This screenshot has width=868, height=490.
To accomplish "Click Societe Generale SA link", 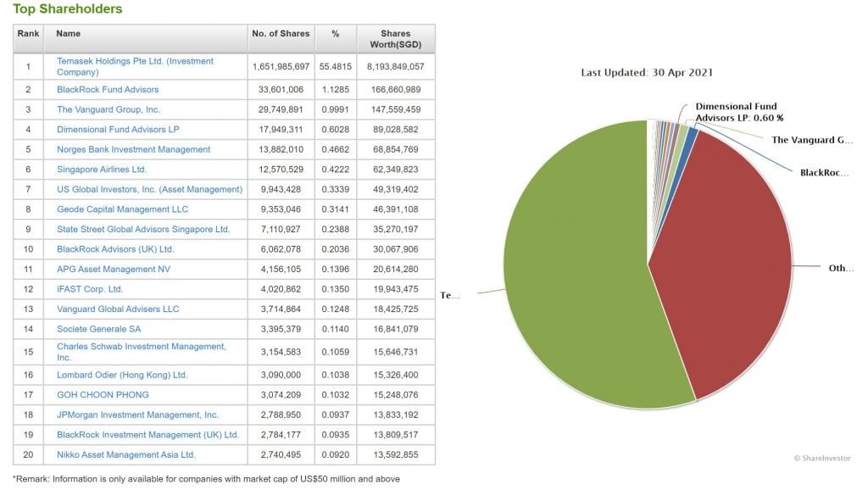I will point(98,329).
